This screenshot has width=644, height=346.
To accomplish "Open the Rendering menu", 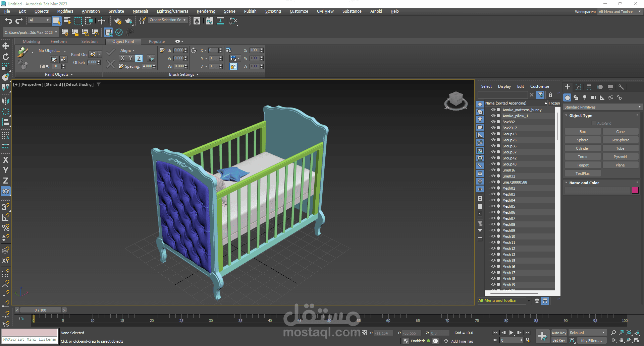I will 206,11.
